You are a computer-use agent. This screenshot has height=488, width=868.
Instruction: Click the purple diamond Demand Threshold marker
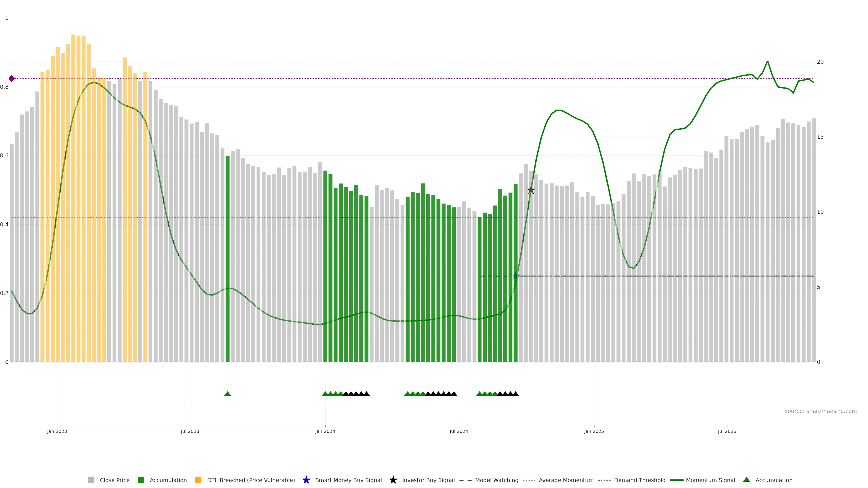pos(12,79)
